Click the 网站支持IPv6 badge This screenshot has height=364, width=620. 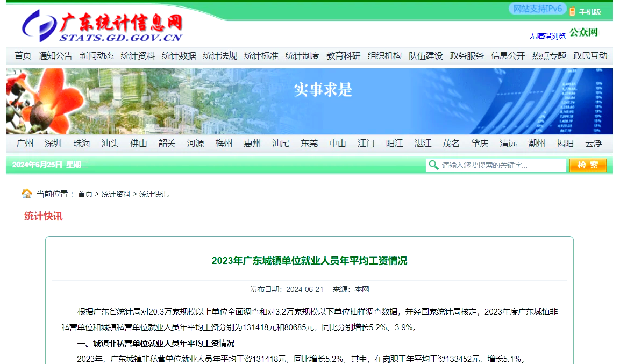pyautogui.click(x=536, y=9)
